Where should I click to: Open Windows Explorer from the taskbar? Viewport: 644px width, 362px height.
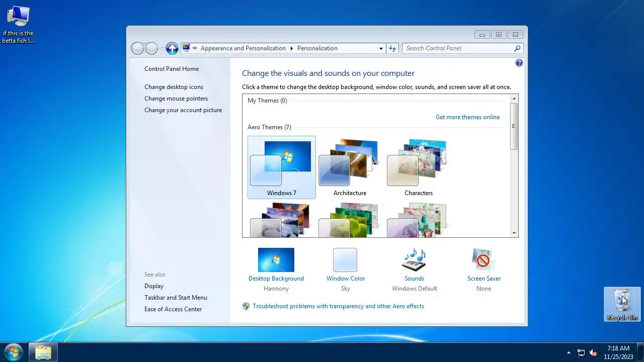click(43, 352)
